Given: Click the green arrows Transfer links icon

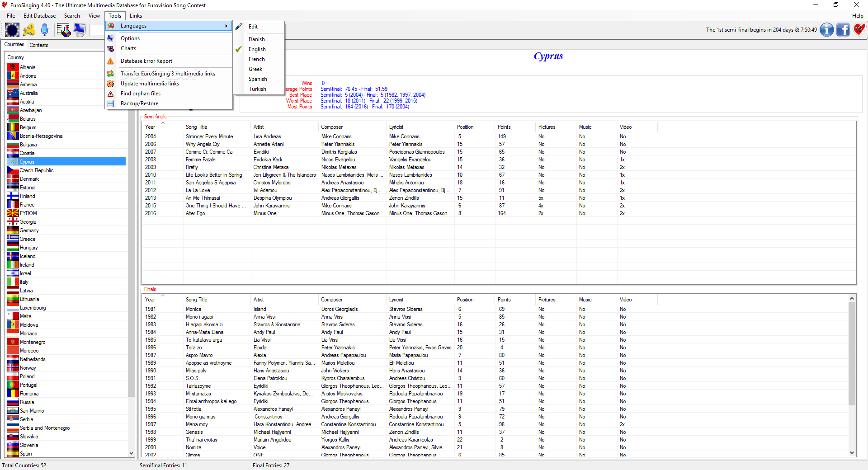Looking at the screenshot, I should click(111, 74).
